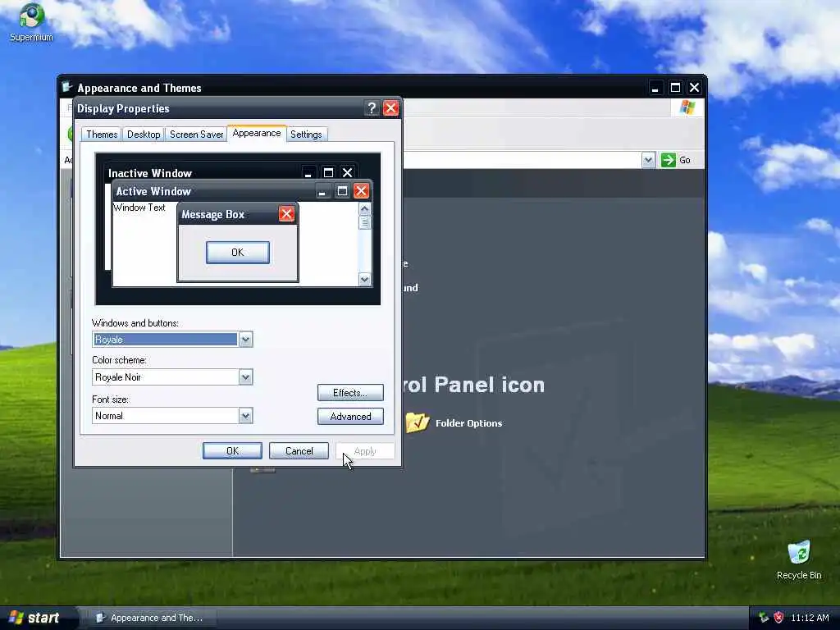The height and width of the screenshot is (630, 840).
Task: Click the red security shield tray icon
Action: click(779, 618)
